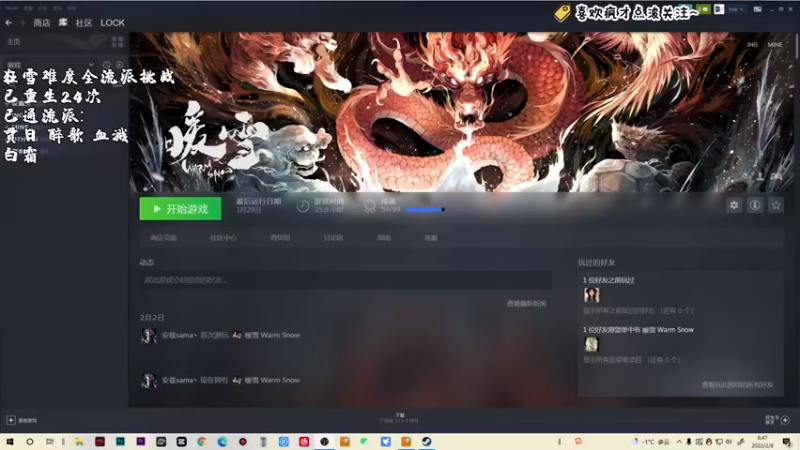Open Windows Start menu

pos(9,442)
